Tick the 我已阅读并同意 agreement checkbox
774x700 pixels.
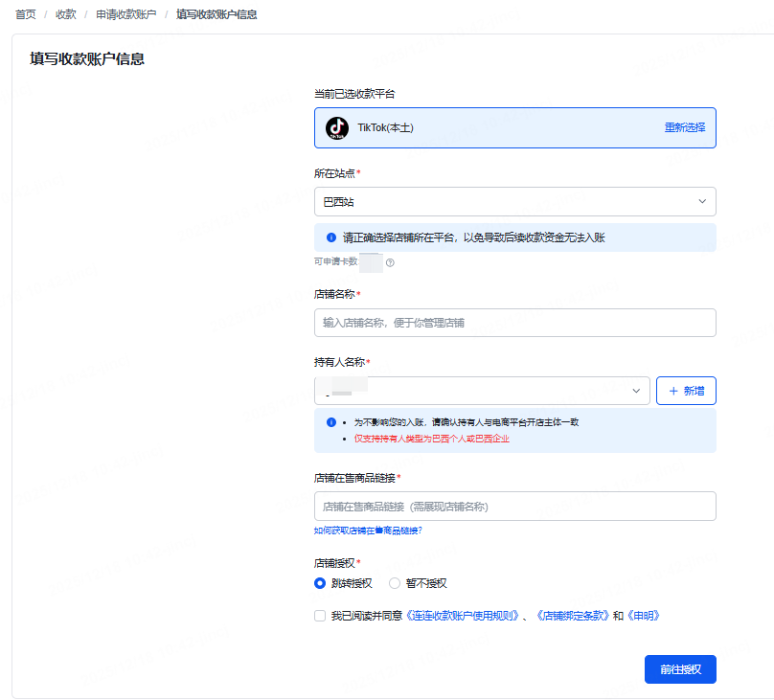(320, 616)
